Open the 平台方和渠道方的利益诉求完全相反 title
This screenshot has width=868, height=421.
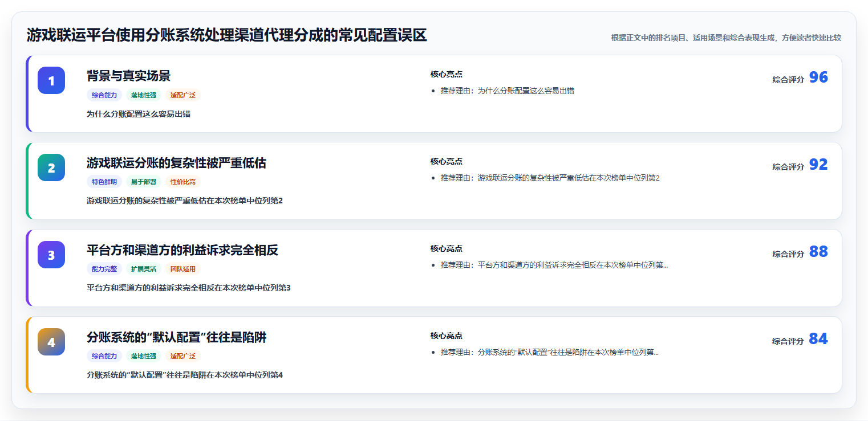[x=182, y=250]
